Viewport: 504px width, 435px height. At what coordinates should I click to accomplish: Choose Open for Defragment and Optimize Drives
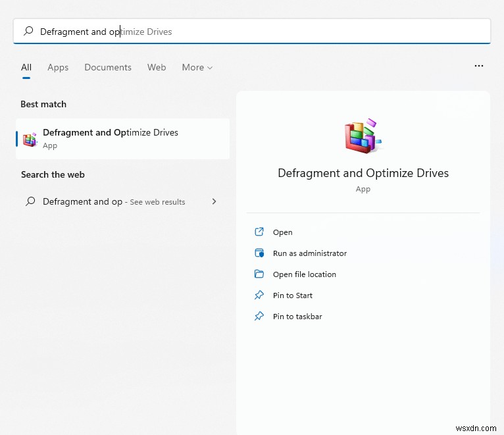[x=282, y=232]
